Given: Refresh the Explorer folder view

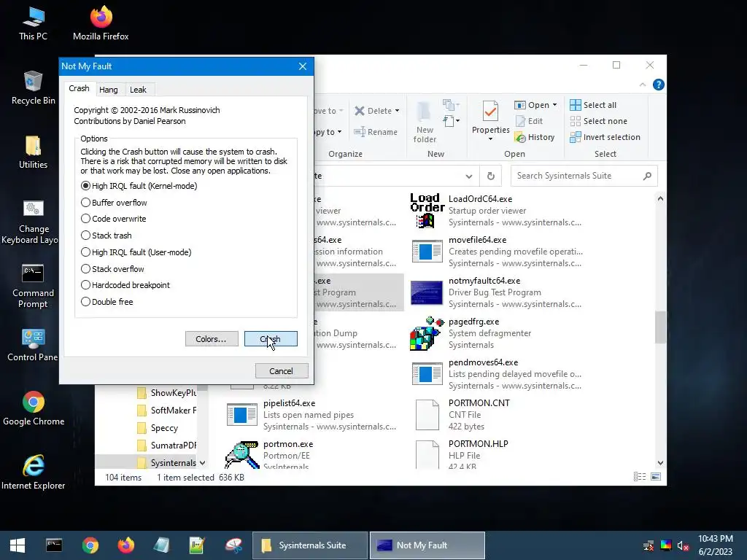Looking at the screenshot, I should (x=491, y=176).
